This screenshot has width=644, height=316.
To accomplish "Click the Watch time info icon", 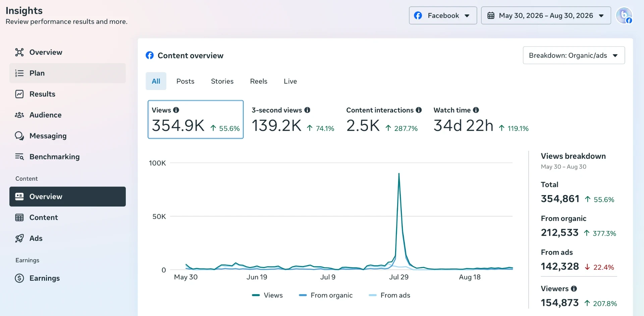I will (x=476, y=110).
